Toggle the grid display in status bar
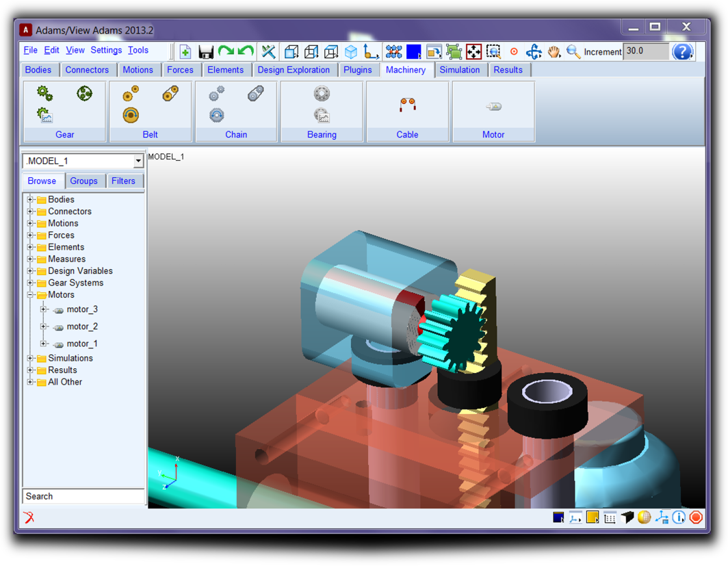 point(610,517)
